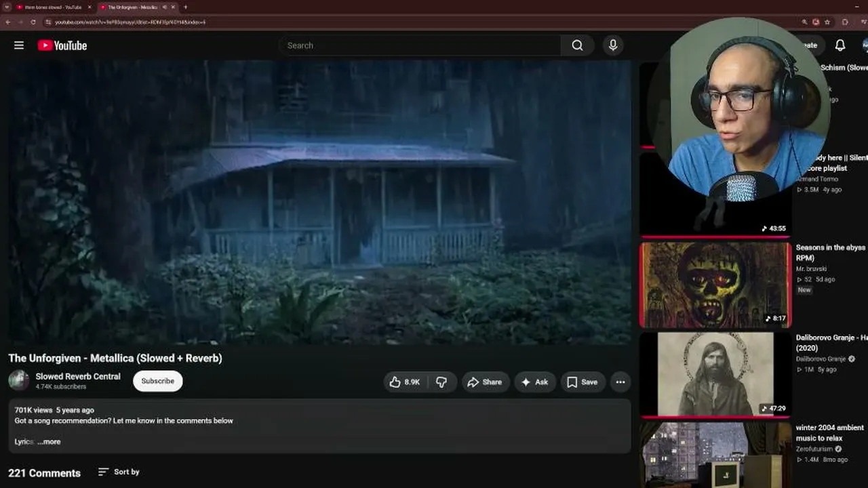The height and width of the screenshot is (488, 868).
Task: Open the tab search dropdown arrow
Action: (x=6, y=7)
